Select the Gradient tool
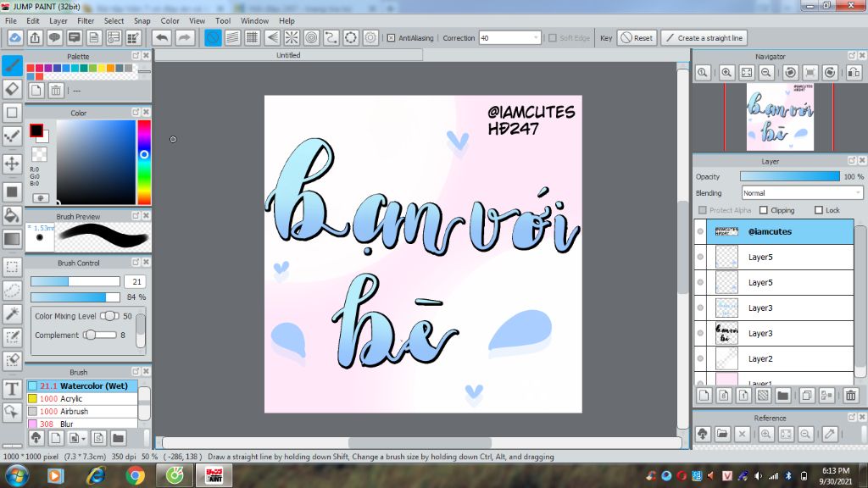The height and width of the screenshot is (488, 868). (x=12, y=239)
